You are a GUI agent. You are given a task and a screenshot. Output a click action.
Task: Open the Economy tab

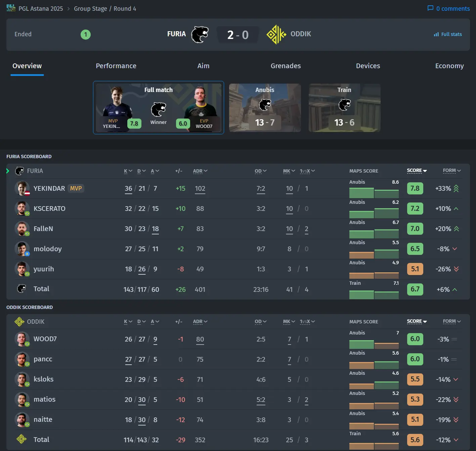(449, 66)
